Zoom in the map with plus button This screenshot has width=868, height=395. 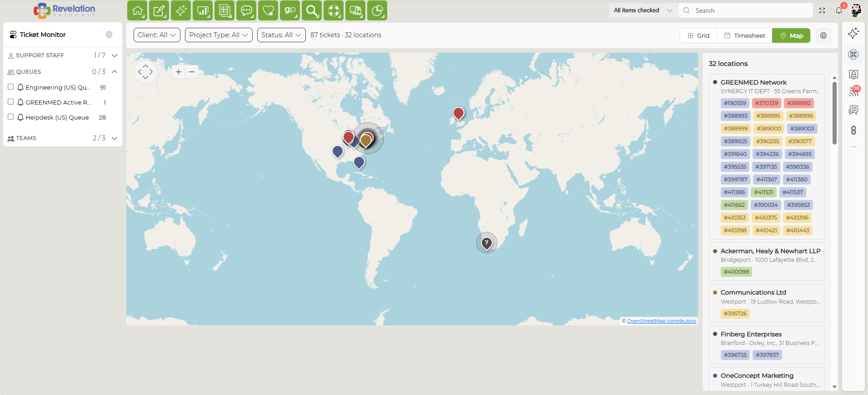179,72
